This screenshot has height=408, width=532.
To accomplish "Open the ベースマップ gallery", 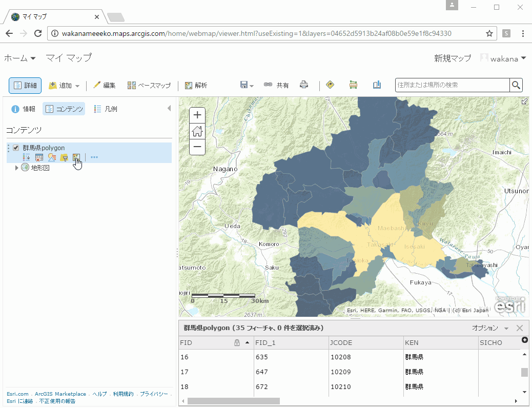I will pyautogui.click(x=149, y=86).
